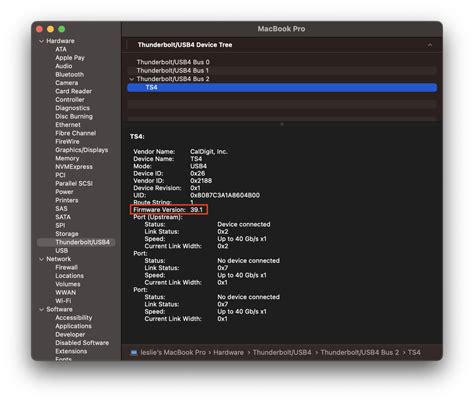
Task: Click the Vendor Name CalDigit, Inc.
Action: (209, 152)
